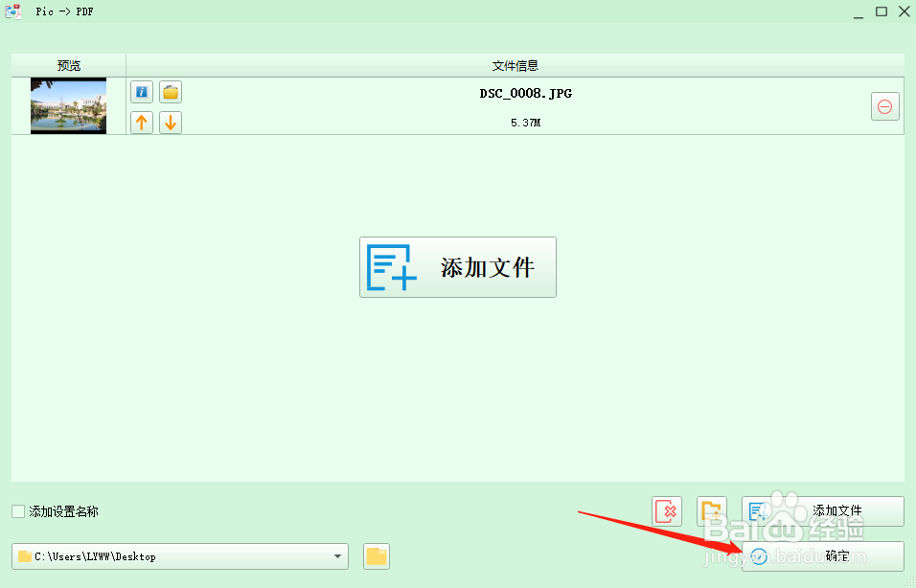Confirm conversion with the 确定 button
Viewport: 916px width, 588px height.
(822, 555)
